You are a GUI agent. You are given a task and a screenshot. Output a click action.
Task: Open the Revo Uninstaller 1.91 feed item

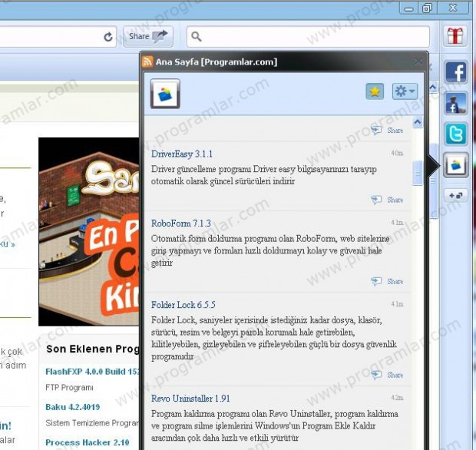click(190, 398)
